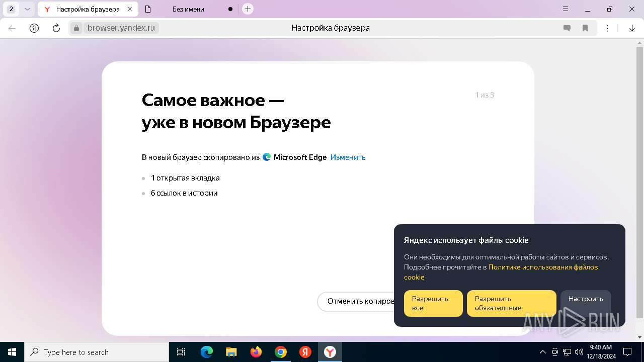
Task: Click the tab counter showing 2
Action: [x=11, y=9]
